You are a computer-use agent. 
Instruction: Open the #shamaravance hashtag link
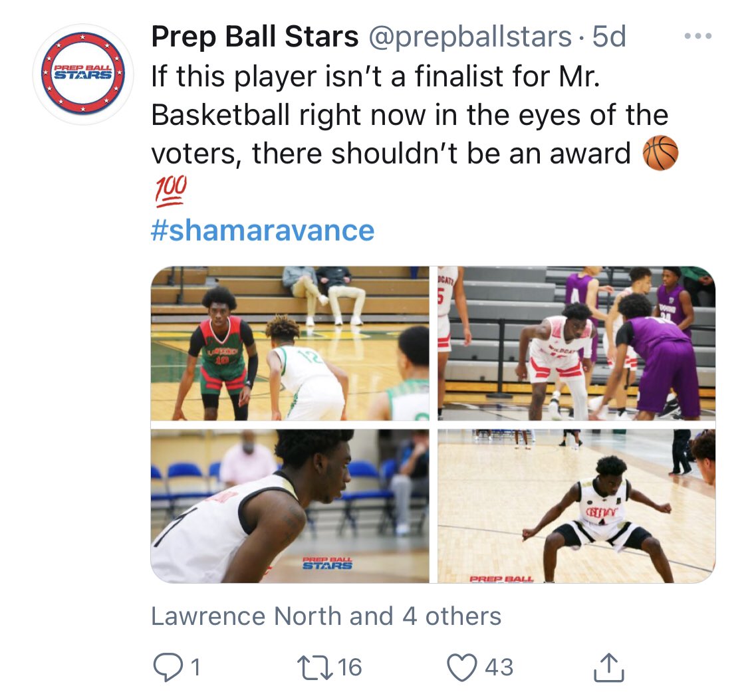coord(263,231)
